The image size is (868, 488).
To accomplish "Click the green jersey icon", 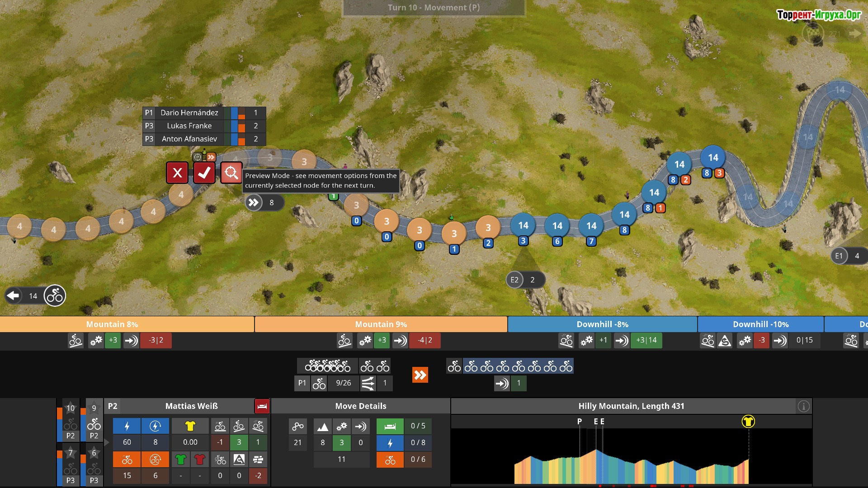I will pos(180,460).
